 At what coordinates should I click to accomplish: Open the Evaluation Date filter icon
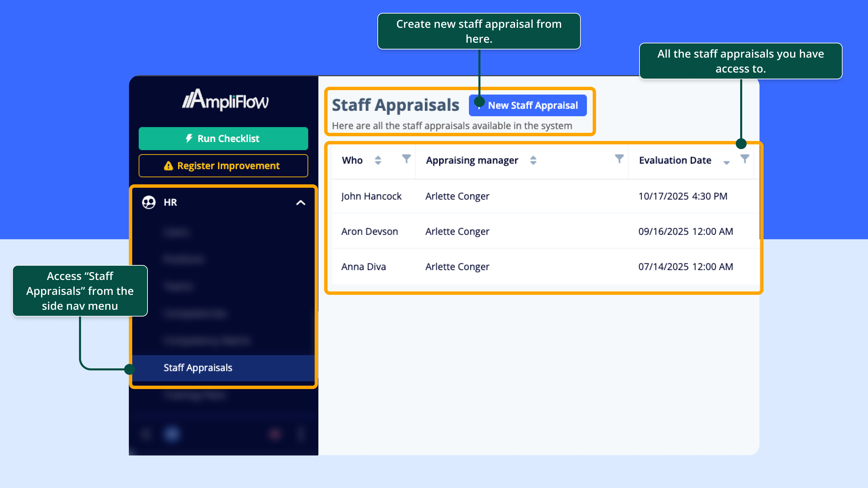click(745, 159)
